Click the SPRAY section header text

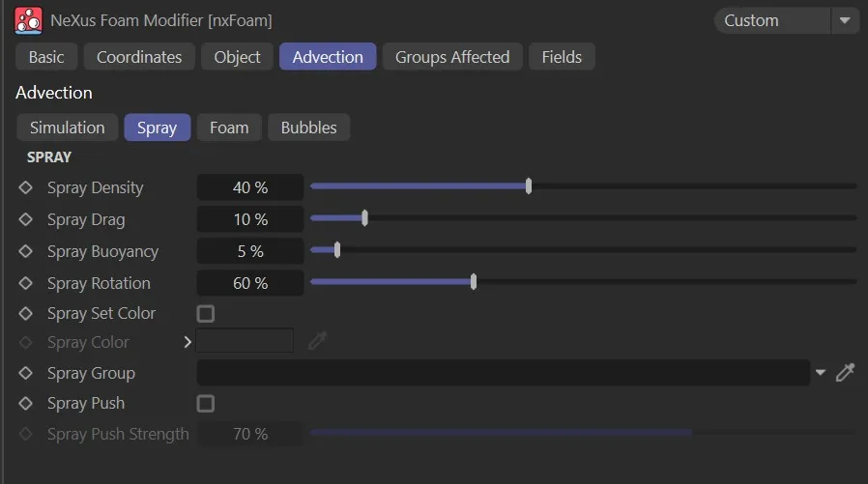point(49,157)
